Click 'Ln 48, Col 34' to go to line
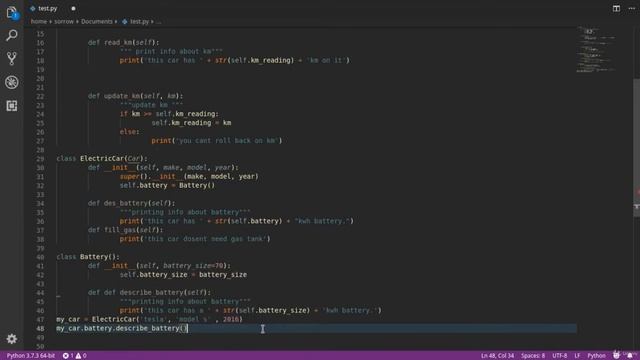 pyautogui.click(x=497, y=356)
